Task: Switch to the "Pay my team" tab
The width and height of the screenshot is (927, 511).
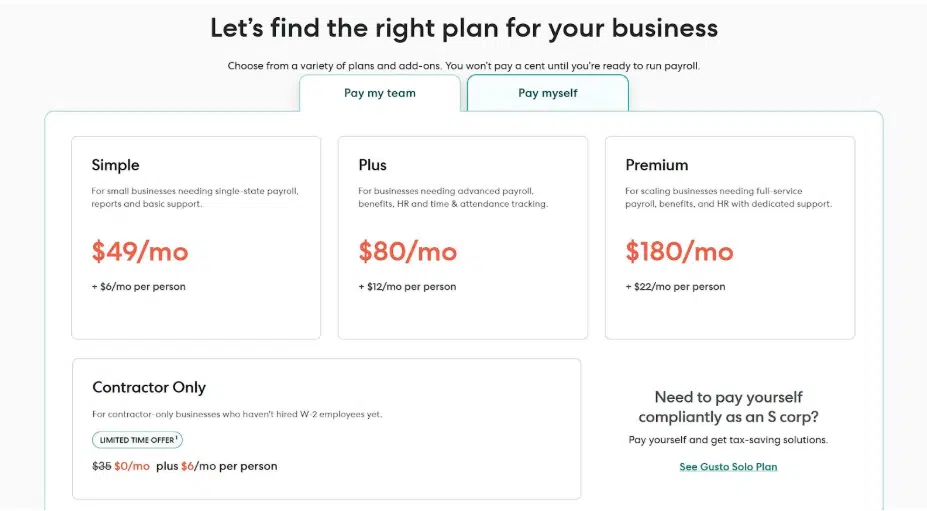Action: [380, 93]
